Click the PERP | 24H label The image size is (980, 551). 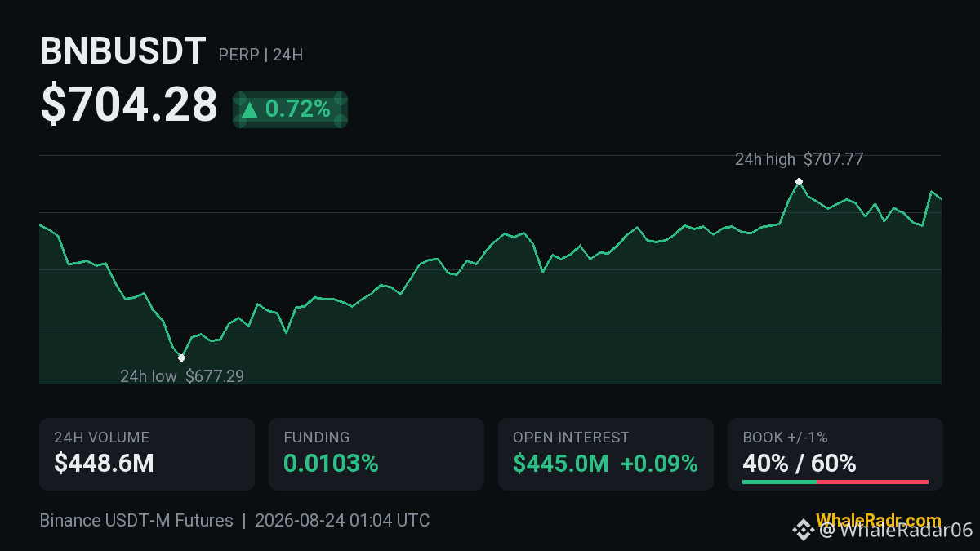point(261,55)
